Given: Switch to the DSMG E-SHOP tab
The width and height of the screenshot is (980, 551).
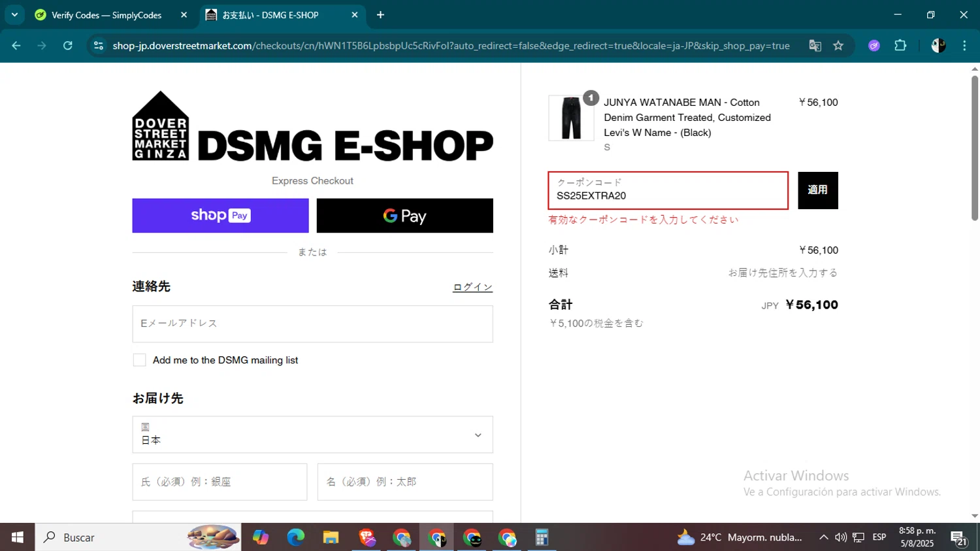Looking at the screenshot, I should click(x=283, y=15).
